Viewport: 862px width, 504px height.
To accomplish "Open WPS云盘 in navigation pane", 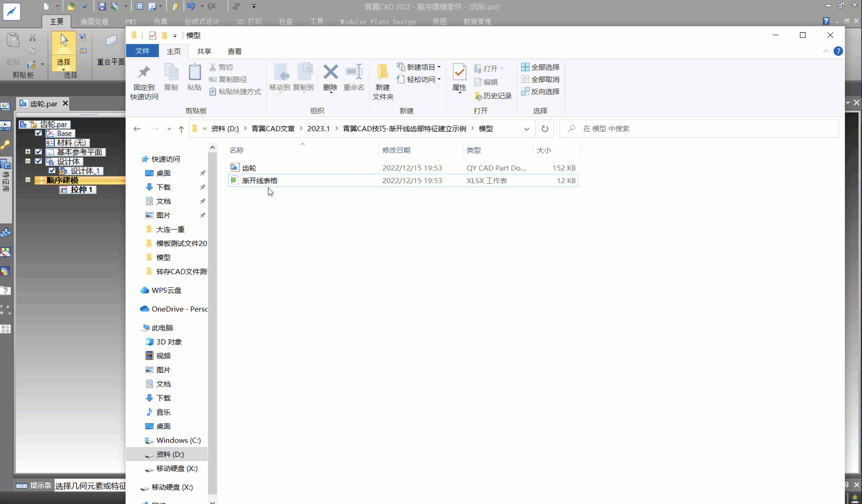I will point(166,290).
